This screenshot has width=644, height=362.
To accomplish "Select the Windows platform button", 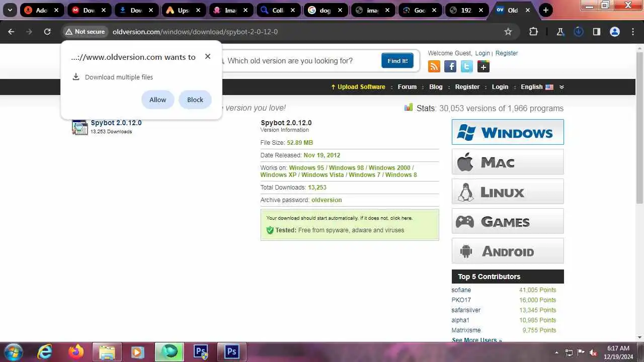I will (508, 132).
